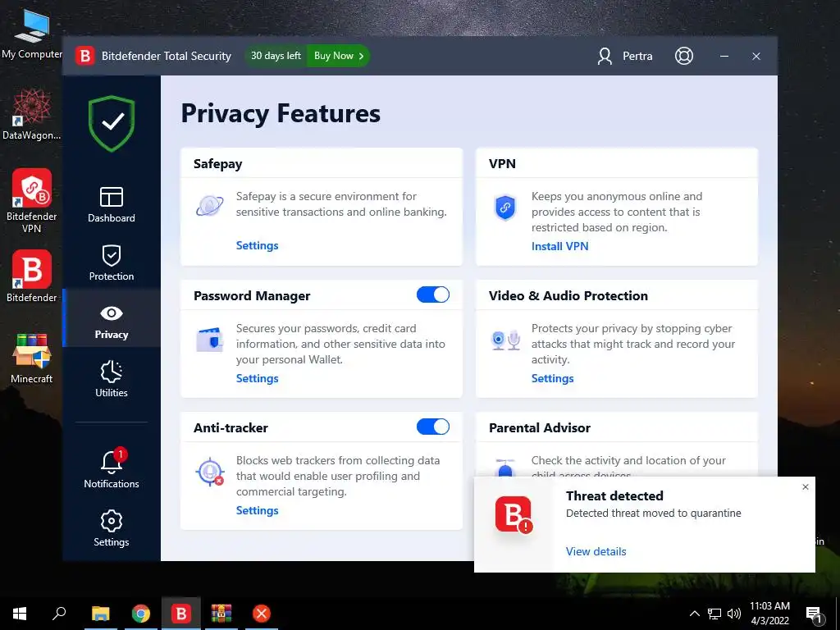
Task: Click the Buy Now button
Action: tap(338, 56)
